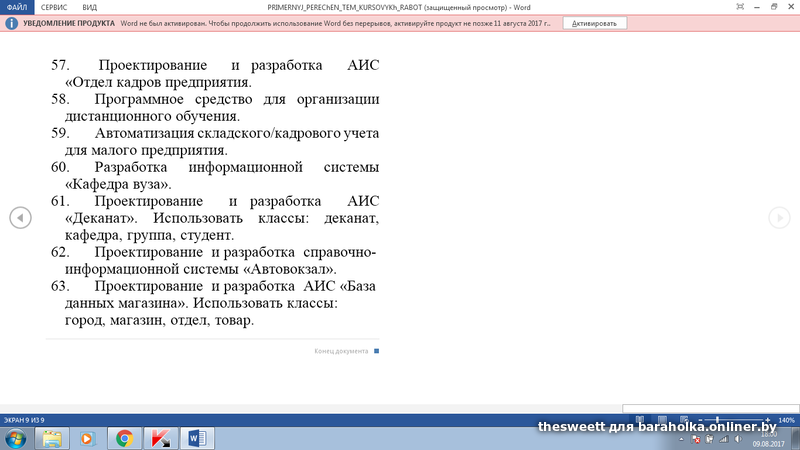
Task: Open Windows Start menu
Action: pyautogui.click(x=15, y=438)
